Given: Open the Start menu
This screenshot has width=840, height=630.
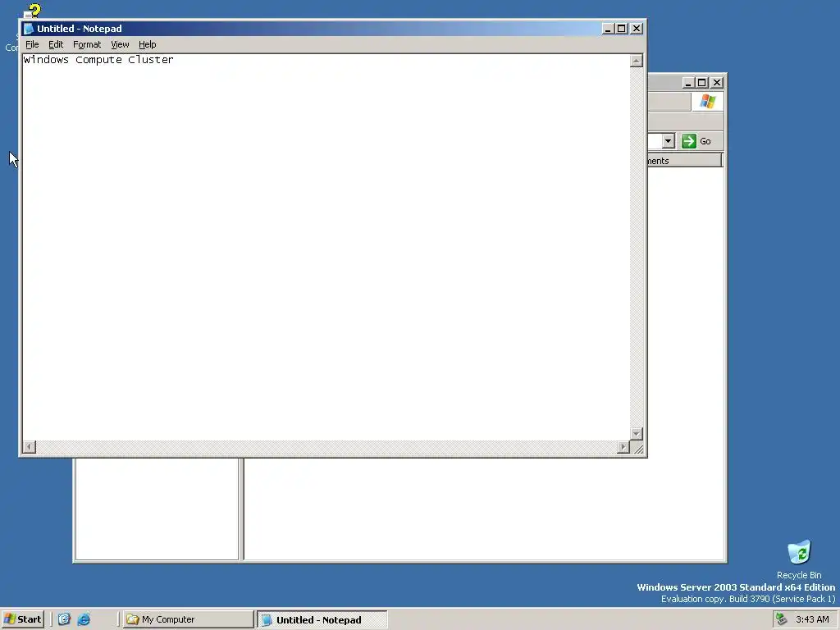Looking at the screenshot, I should pyautogui.click(x=22, y=619).
